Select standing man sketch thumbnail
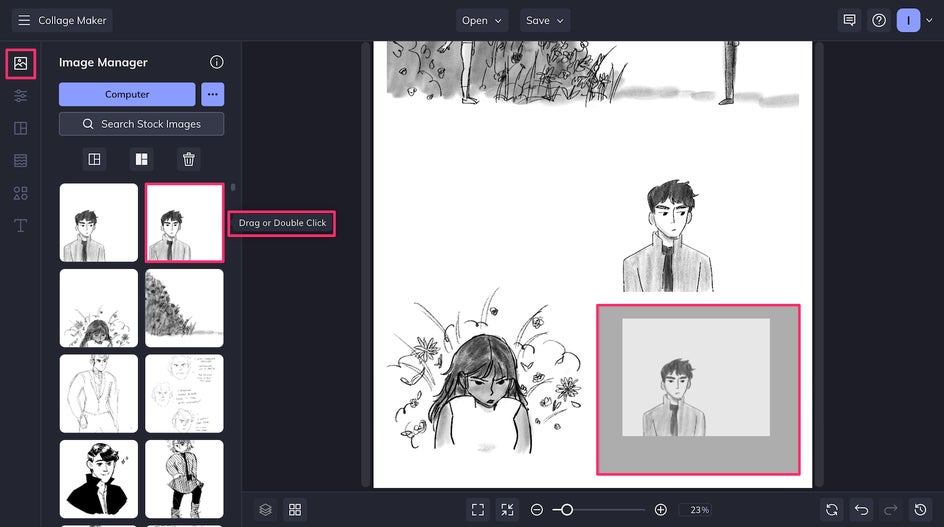Image resolution: width=944 pixels, height=527 pixels. (99, 394)
